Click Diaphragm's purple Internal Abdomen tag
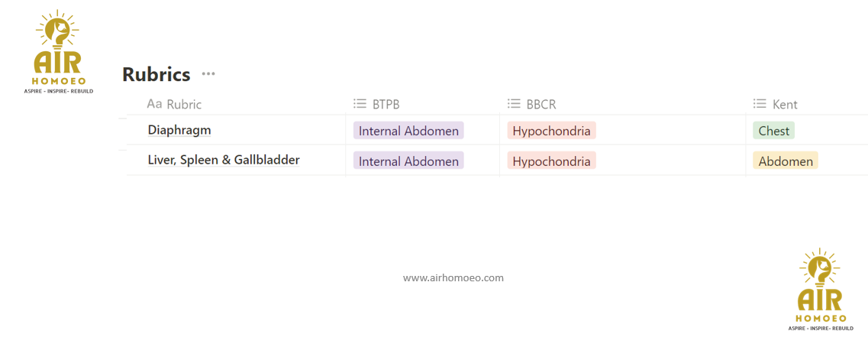This screenshot has width=868, height=347. coord(408,131)
